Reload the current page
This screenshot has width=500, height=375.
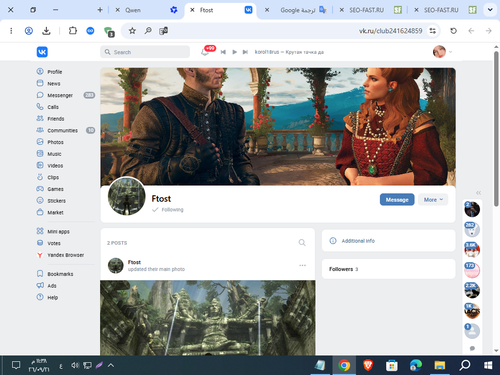tap(453, 31)
